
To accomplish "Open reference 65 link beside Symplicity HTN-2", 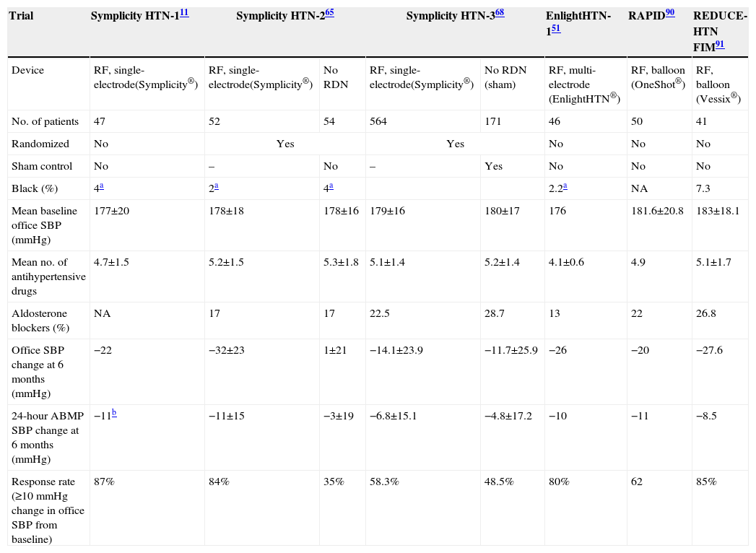I will pos(330,13).
